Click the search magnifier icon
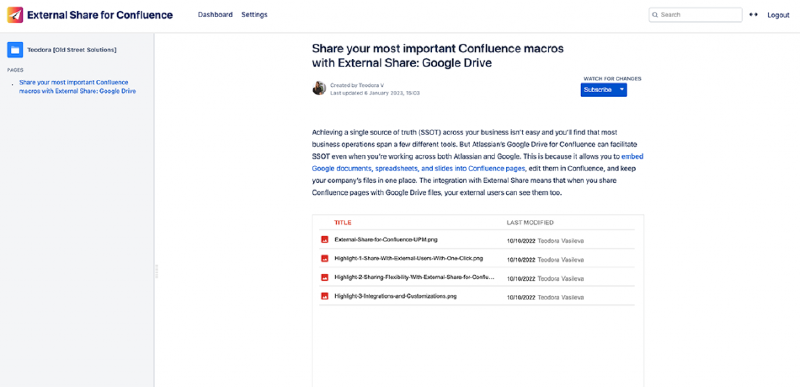This screenshot has width=800, height=387. pos(655,15)
